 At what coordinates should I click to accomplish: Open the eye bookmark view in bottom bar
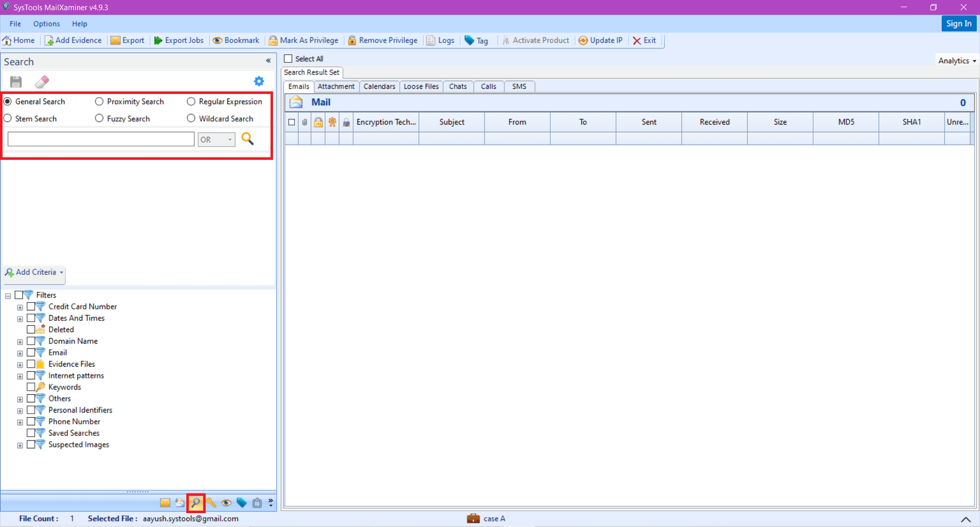[226, 503]
